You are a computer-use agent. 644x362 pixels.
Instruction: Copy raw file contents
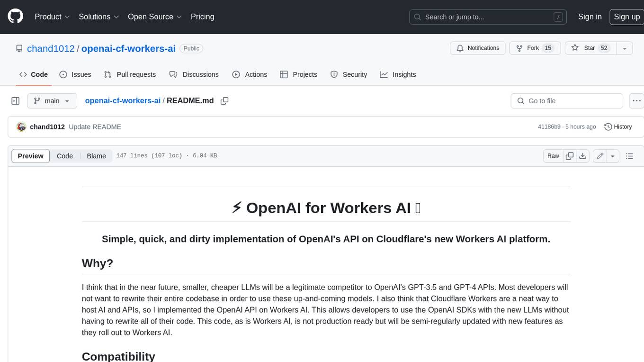[x=570, y=156]
